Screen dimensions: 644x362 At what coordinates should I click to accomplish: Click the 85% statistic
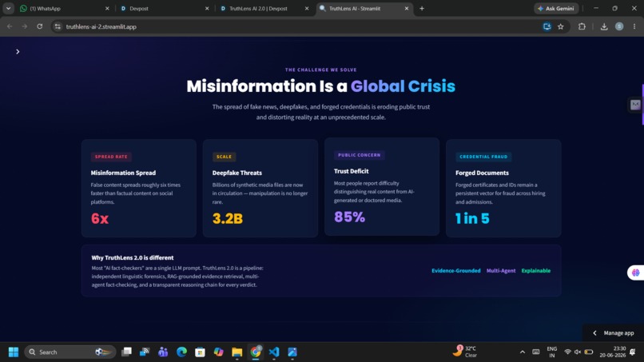[x=349, y=217]
